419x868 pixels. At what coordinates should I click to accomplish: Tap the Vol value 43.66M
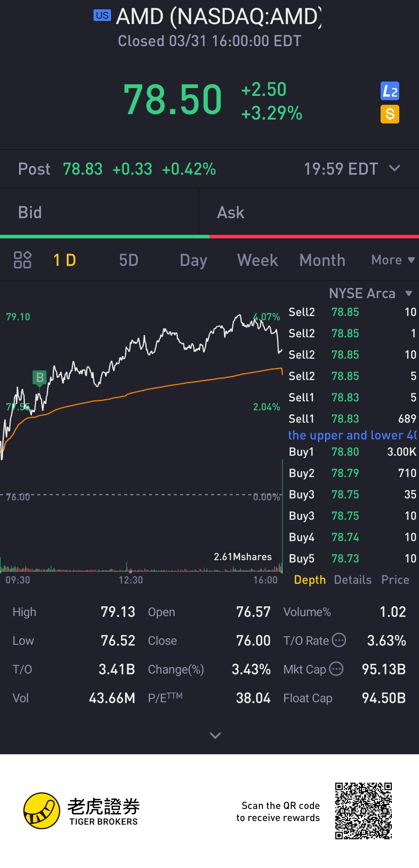(x=112, y=698)
